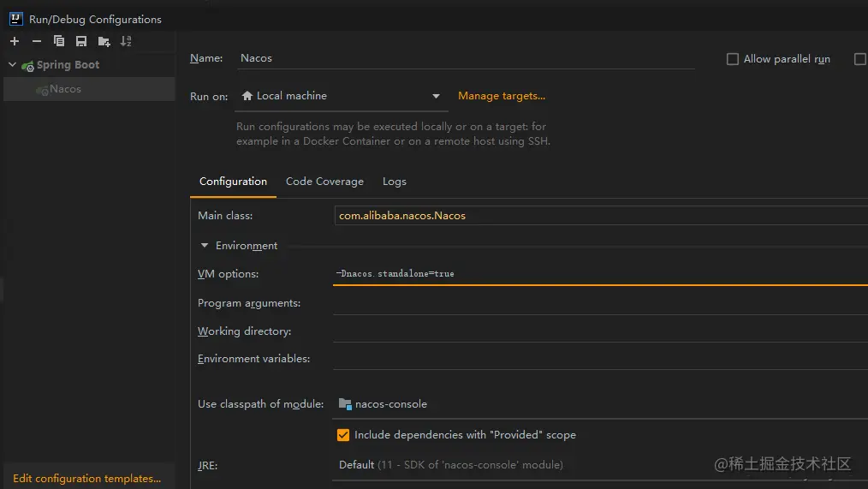Click the Run configurations description text
This screenshot has height=489, width=868.
pos(393,134)
